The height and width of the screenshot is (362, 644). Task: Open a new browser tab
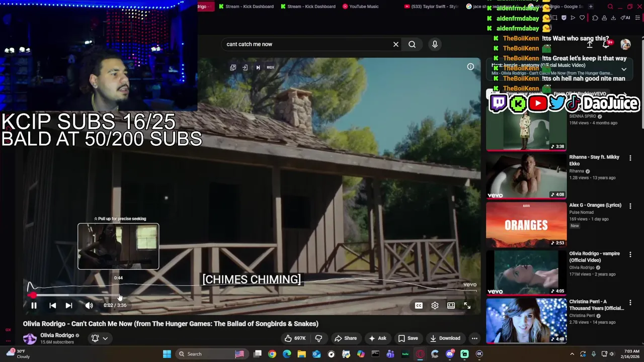click(x=591, y=7)
